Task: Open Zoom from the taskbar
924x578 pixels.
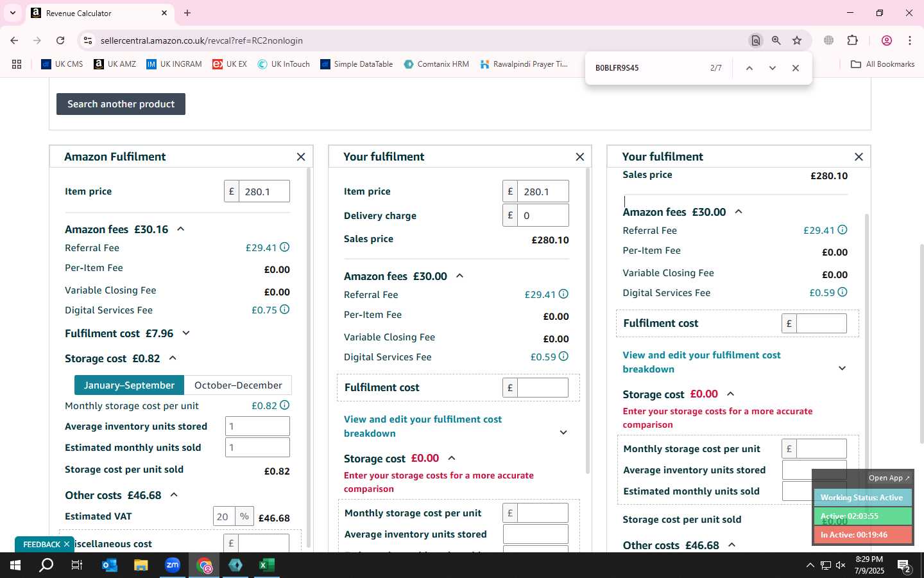Action: pos(173,565)
